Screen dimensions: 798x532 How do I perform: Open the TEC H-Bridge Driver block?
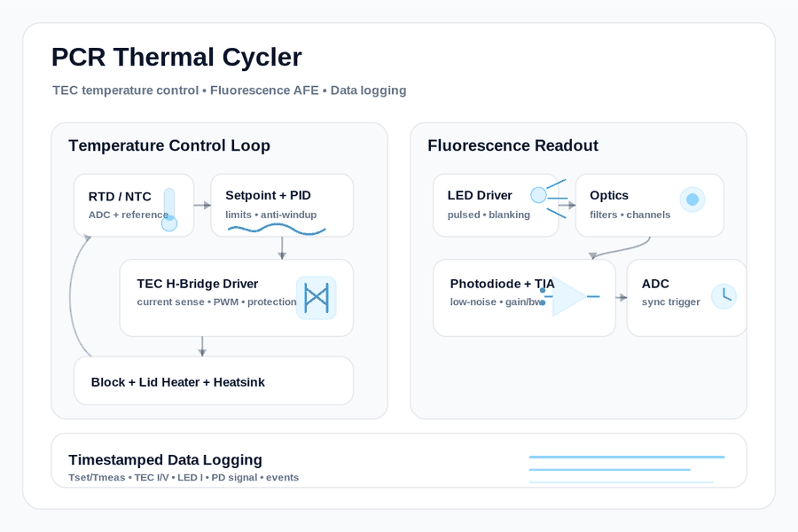click(237, 298)
